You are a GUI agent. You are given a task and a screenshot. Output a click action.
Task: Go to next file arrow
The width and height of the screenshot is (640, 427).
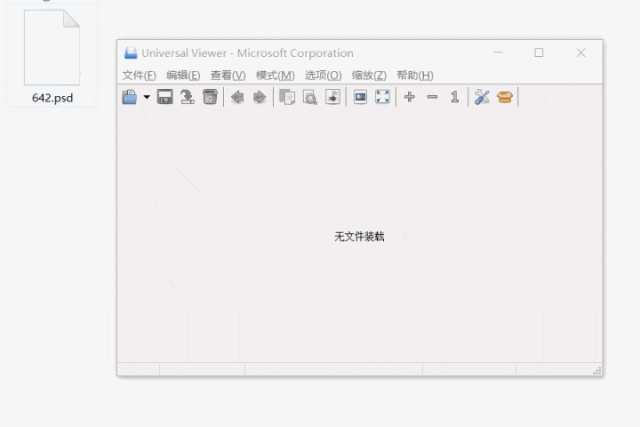click(x=260, y=97)
